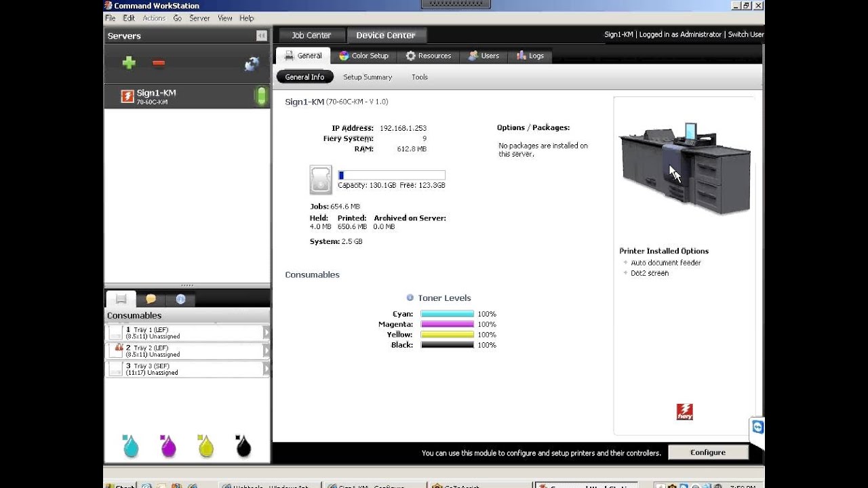Viewport: 868px width, 488px height.
Task: Open the Color Setup tab
Action: tap(364, 56)
